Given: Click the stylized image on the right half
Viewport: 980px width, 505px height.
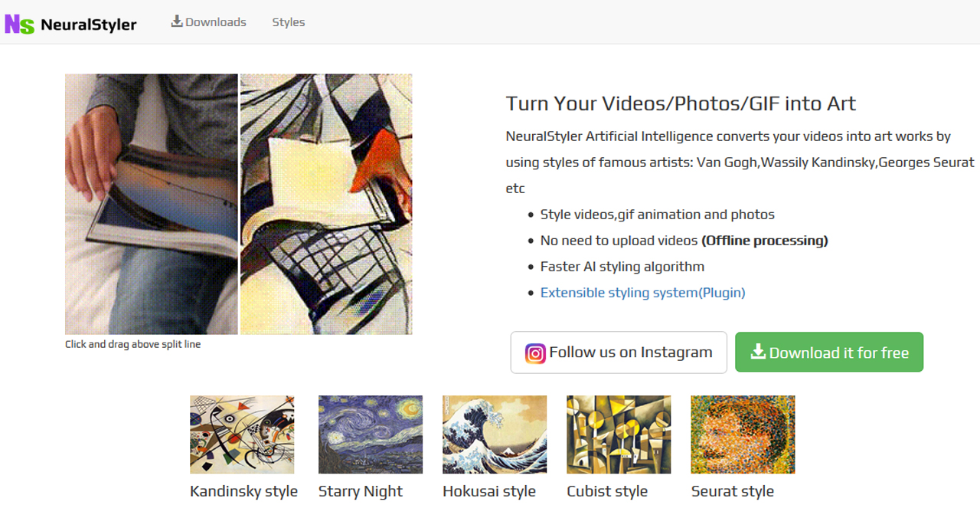Looking at the screenshot, I should click(x=326, y=204).
